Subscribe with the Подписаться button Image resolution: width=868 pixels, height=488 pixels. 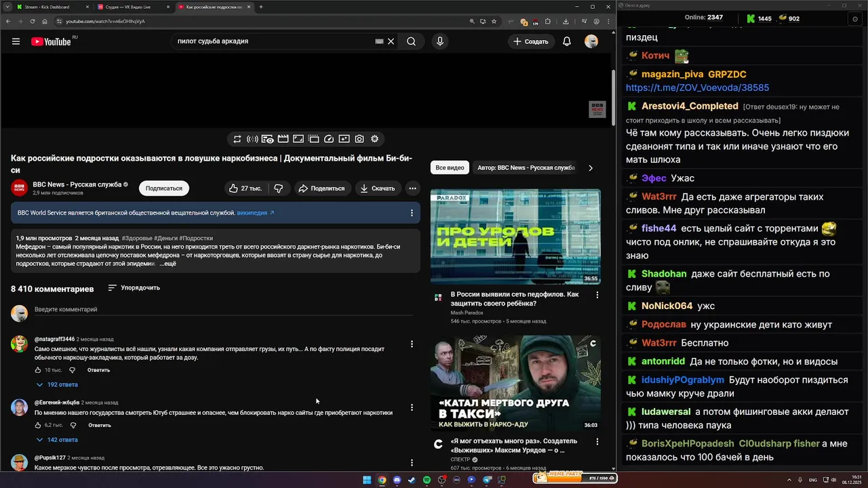click(164, 188)
